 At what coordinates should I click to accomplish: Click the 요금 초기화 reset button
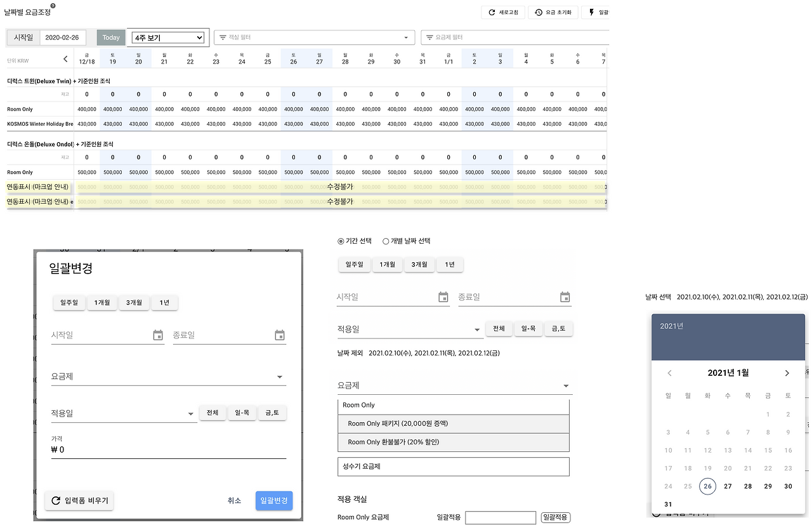[553, 12]
